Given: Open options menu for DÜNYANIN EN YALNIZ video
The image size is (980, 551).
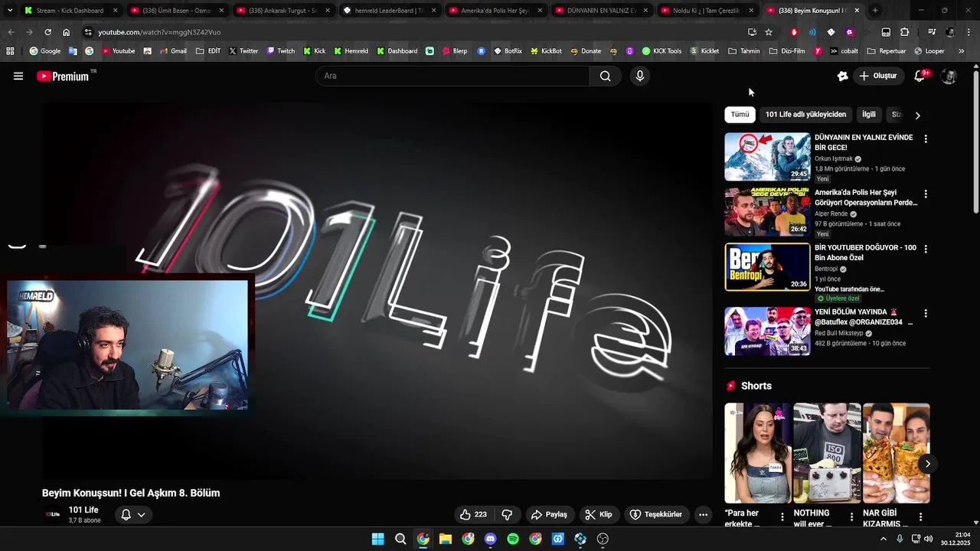Looking at the screenshot, I should [926, 139].
